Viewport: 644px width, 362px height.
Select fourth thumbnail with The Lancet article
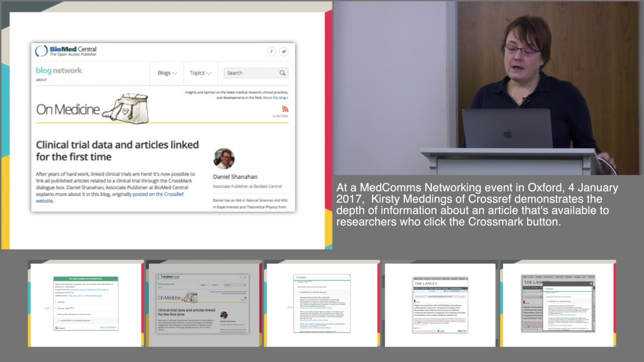pyautogui.click(x=440, y=303)
